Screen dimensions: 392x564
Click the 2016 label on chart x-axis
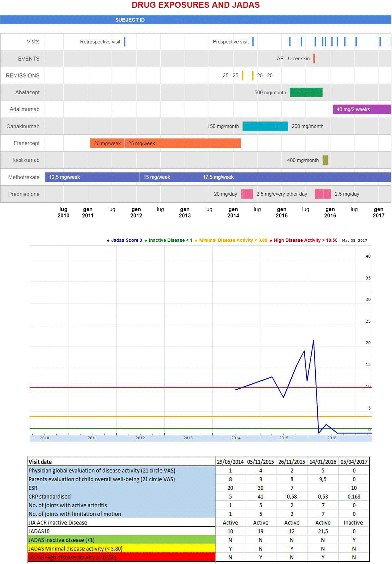(x=332, y=438)
